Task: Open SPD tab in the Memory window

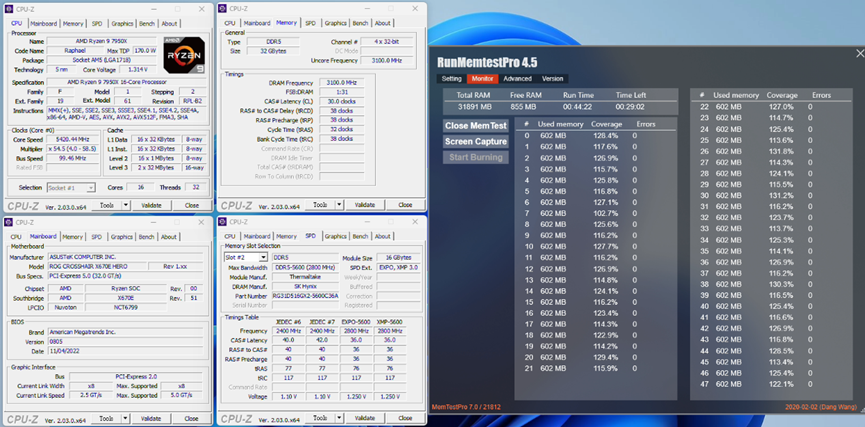Action: 311,23
